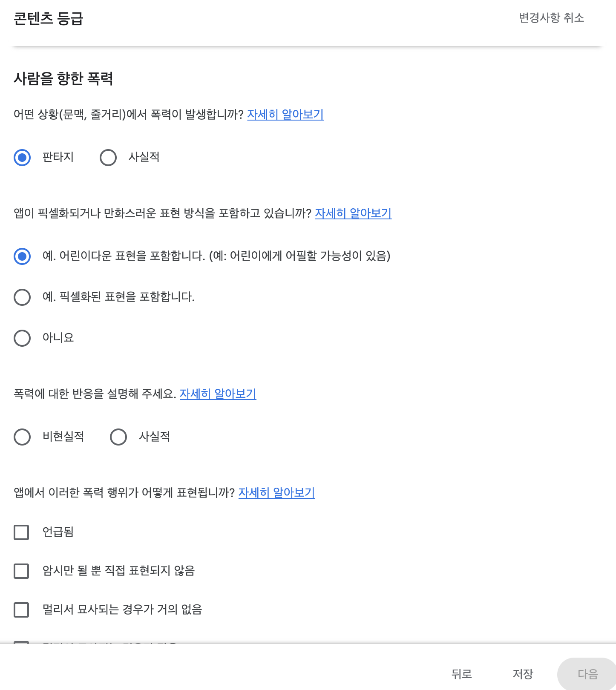Click 변경사항 취소 to discard changes
The image size is (616, 690).
[x=551, y=18]
